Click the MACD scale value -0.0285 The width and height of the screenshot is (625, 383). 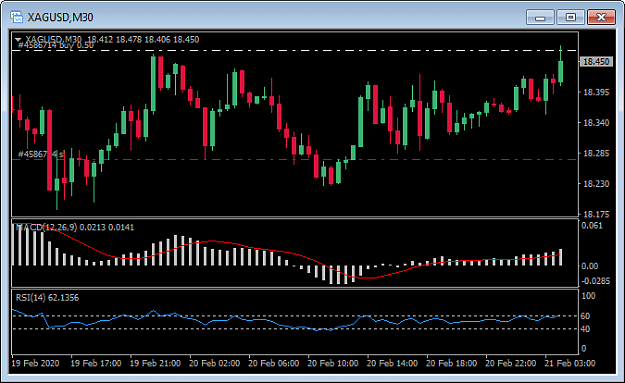tap(595, 281)
